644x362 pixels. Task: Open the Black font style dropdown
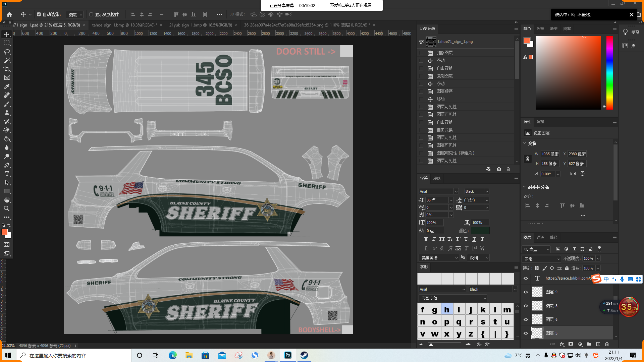click(477, 191)
